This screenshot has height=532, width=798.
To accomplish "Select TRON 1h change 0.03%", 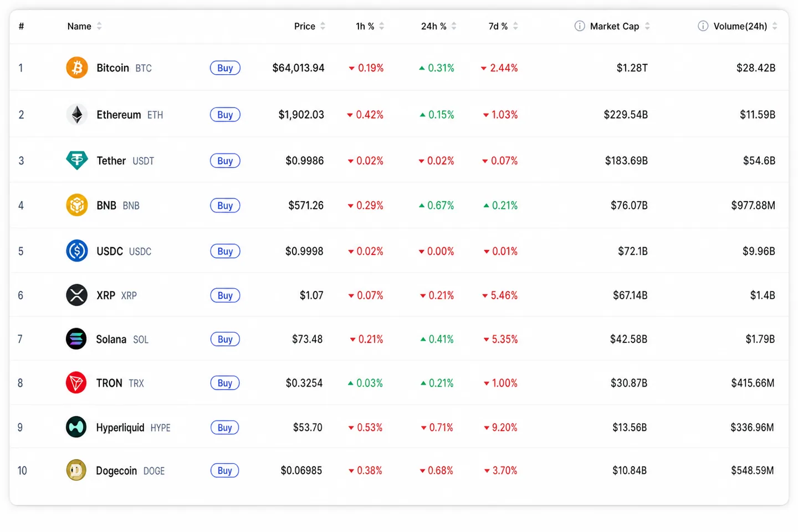I will point(365,383).
